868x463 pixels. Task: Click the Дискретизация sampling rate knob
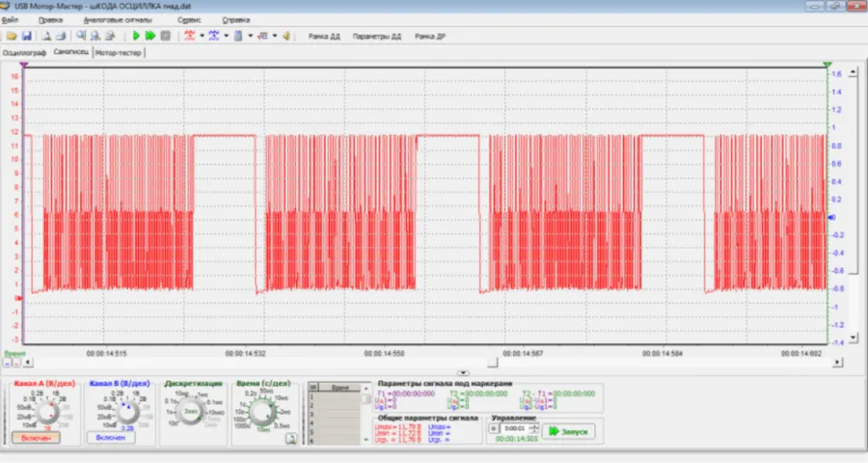pos(190,411)
